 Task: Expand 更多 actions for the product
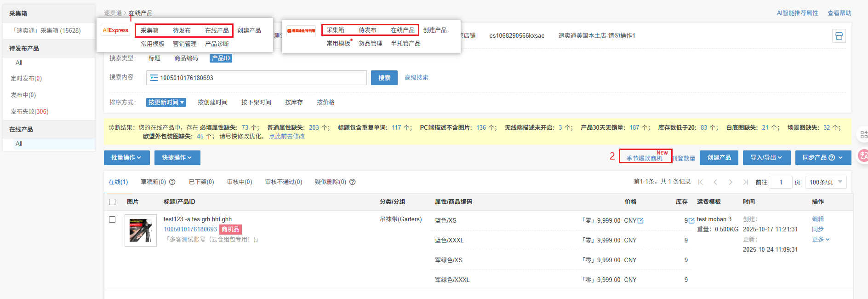pos(821,239)
